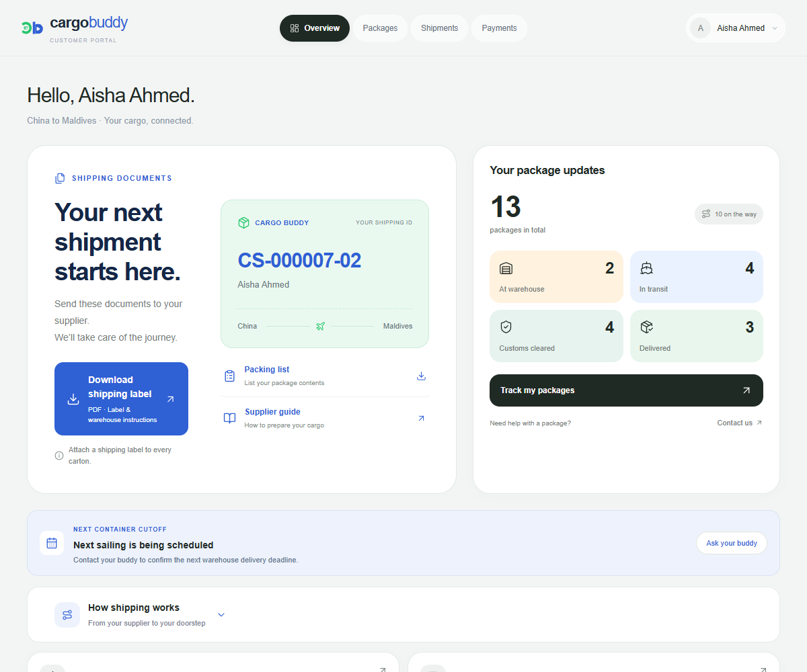Click the route icon in on-the-way badge
Image resolution: width=807 pixels, height=672 pixels.
tap(706, 214)
